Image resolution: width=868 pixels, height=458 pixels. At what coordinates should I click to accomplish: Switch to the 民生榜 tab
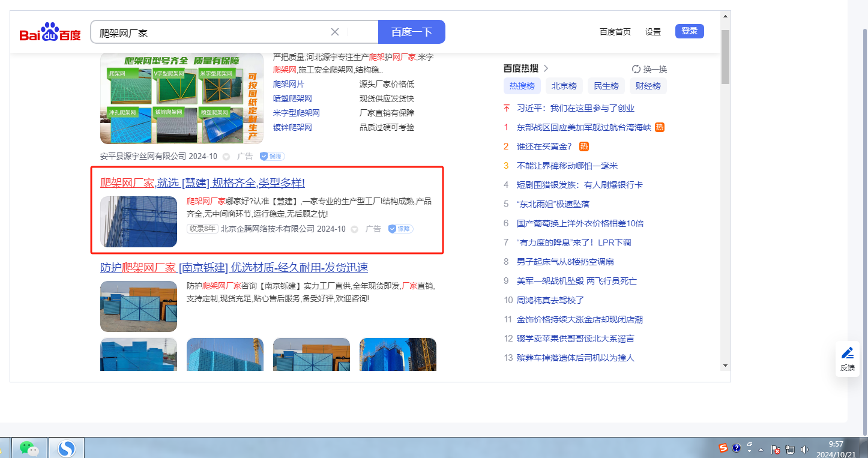(x=606, y=86)
